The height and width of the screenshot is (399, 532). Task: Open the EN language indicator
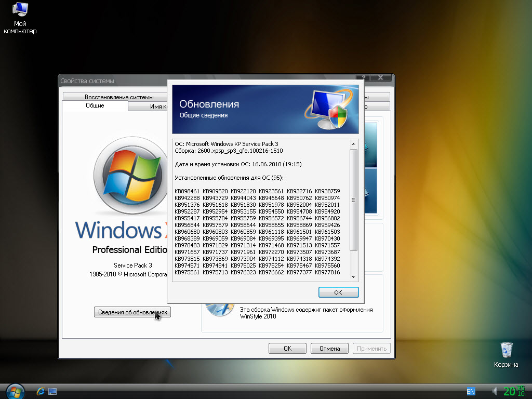471,392
